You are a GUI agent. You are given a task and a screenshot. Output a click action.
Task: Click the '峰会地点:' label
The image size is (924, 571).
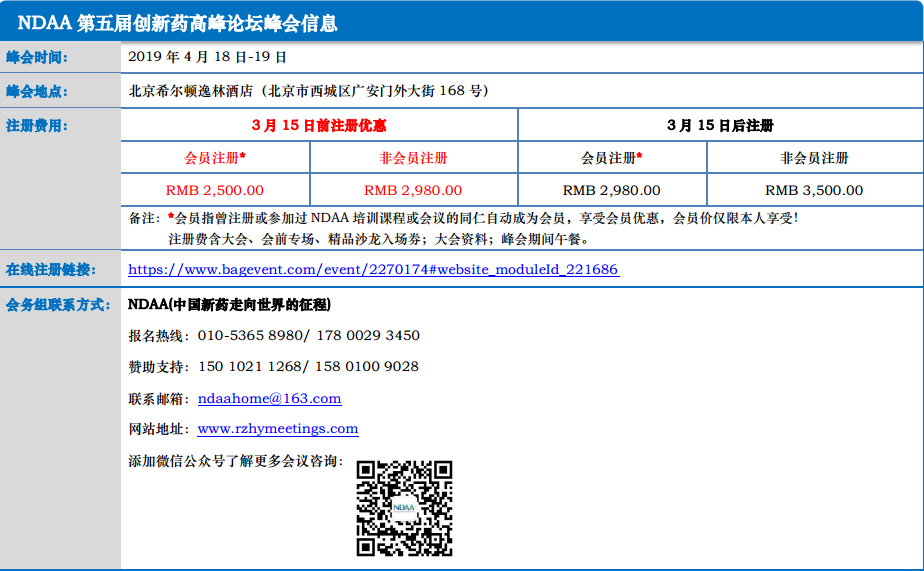click(x=37, y=91)
